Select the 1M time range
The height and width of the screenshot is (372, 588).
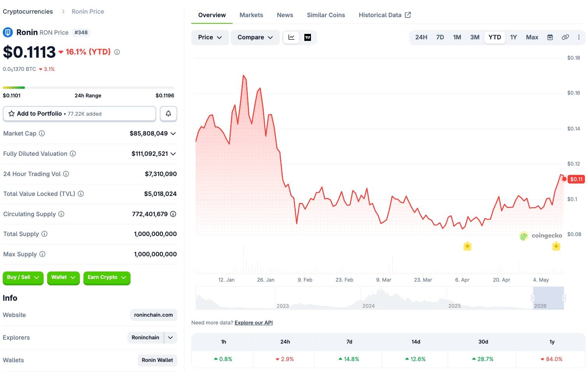point(457,37)
